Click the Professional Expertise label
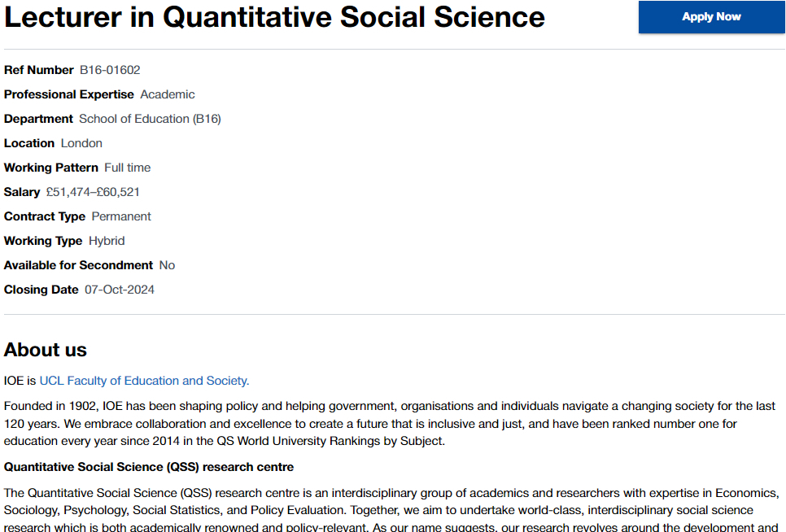The width and height of the screenshot is (786, 532). (x=69, y=94)
